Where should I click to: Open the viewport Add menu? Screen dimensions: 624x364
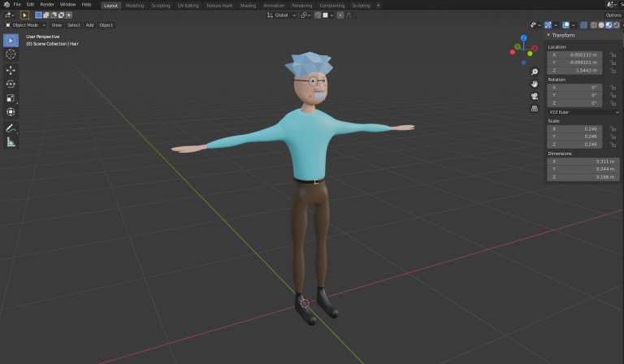(89, 25)
